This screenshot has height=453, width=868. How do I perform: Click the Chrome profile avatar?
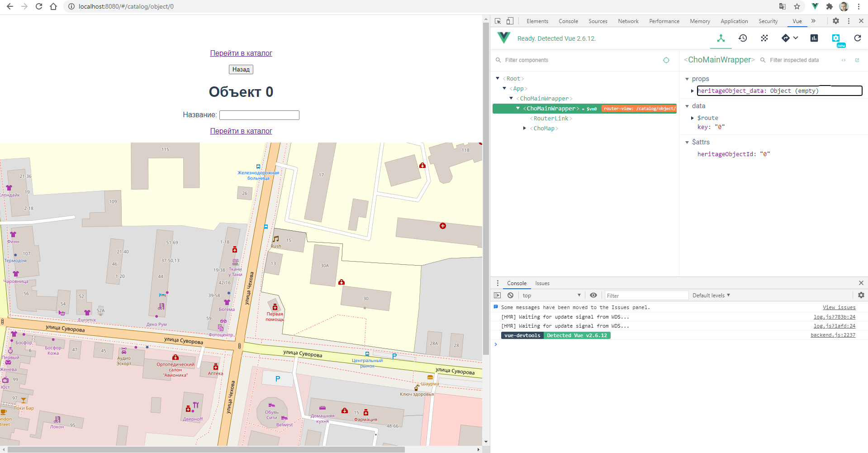tap(844, 6)
